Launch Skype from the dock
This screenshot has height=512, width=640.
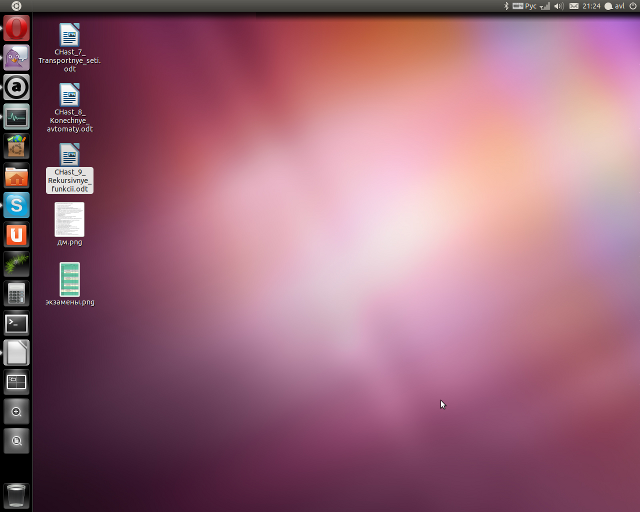[16, 206]
